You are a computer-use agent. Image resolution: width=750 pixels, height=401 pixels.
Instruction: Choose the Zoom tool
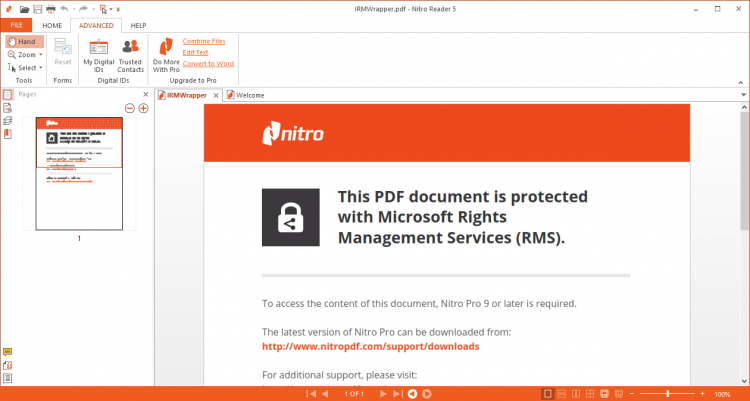22,55
